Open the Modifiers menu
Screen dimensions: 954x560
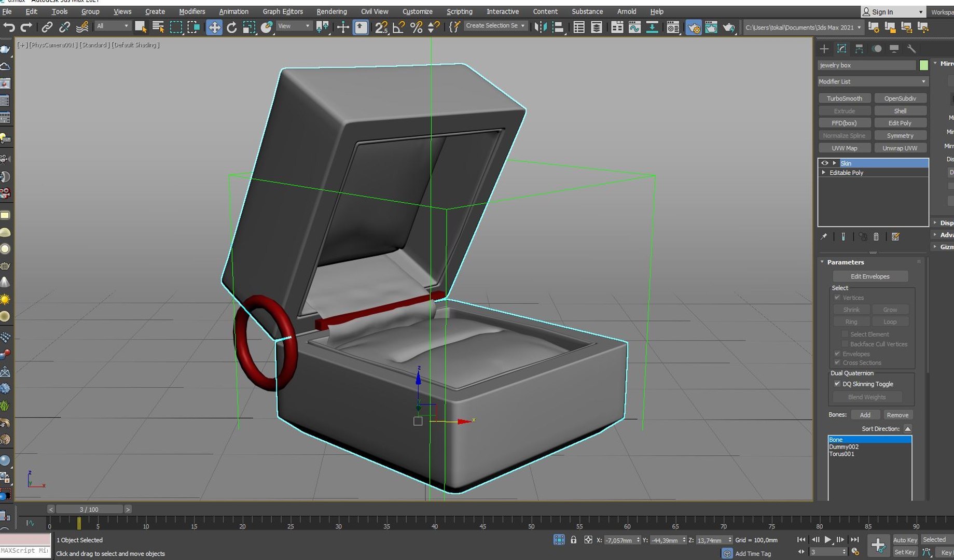192,11
